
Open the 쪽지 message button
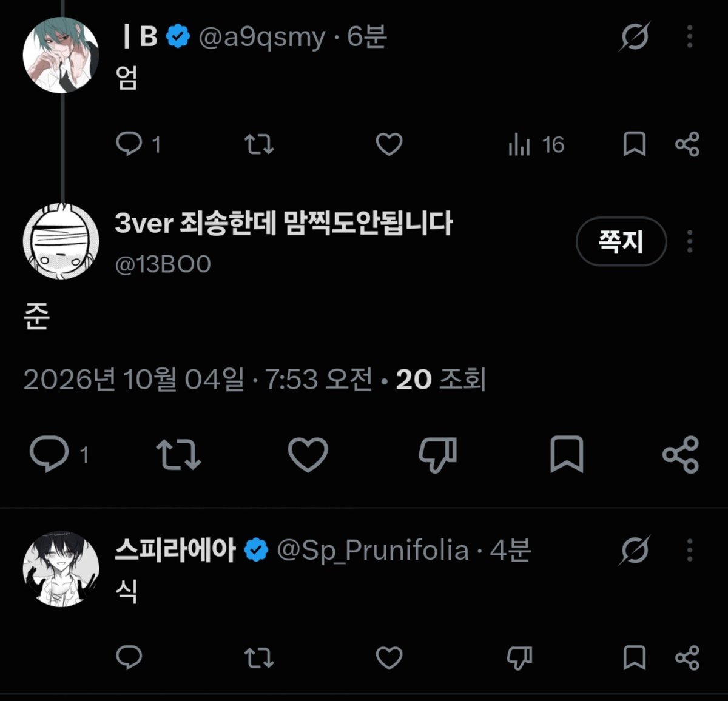pos(621,241)
